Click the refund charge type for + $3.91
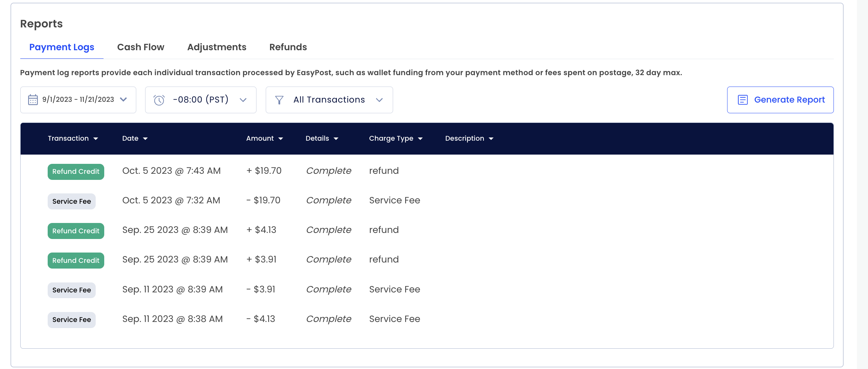Image resolution: width=868 pixels, height=369 pixels. pyautogui.click(x=384, y=260)
